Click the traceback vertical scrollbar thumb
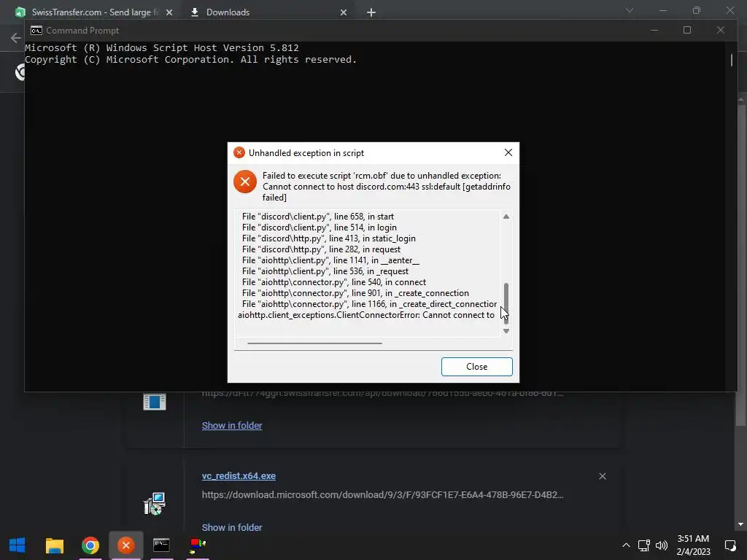This screenshot has height=560, width=747. (506, 303)
